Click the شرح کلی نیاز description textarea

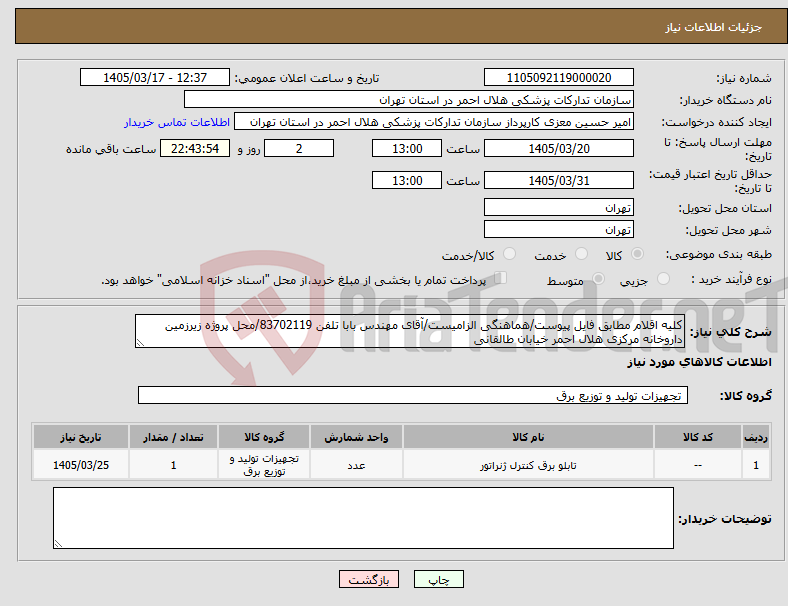[410, 332]
